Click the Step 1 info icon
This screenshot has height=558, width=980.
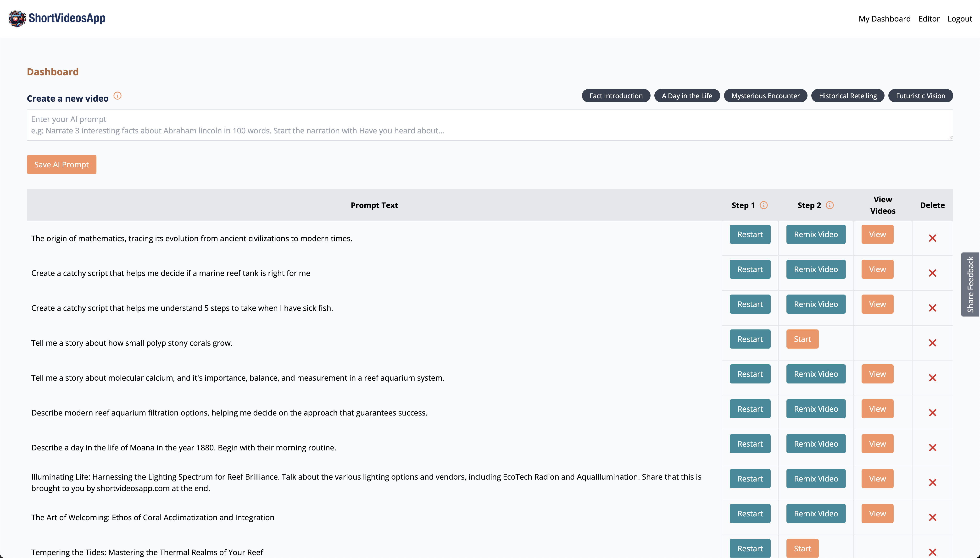tap(764, 205)
